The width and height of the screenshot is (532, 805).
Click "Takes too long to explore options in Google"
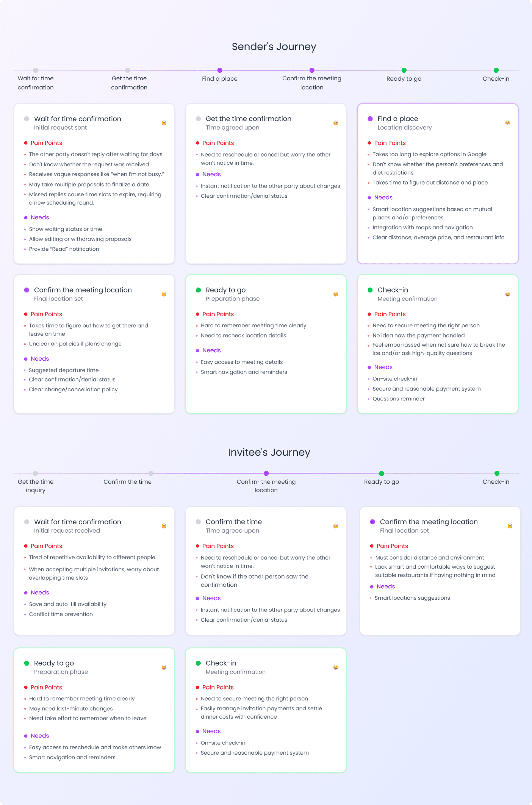429,154
